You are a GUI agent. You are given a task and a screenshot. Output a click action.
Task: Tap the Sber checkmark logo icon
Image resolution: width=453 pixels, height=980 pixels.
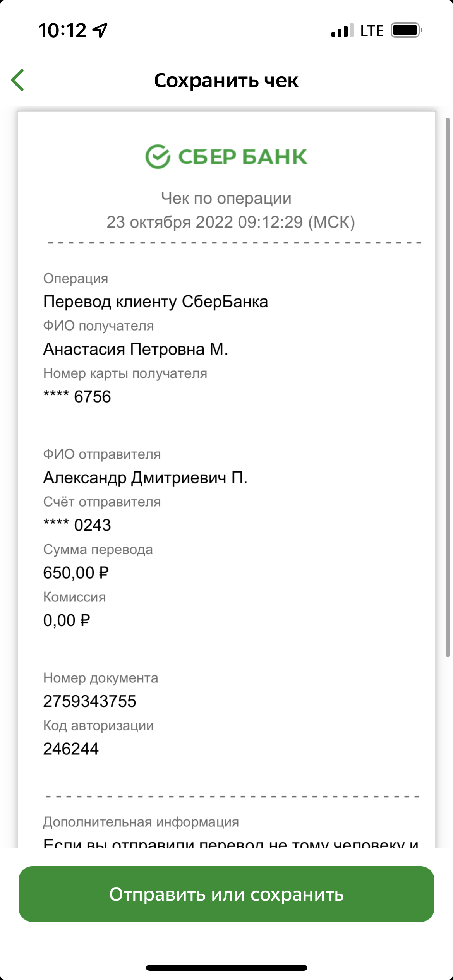pyautogui.click(x=158, y=156)
